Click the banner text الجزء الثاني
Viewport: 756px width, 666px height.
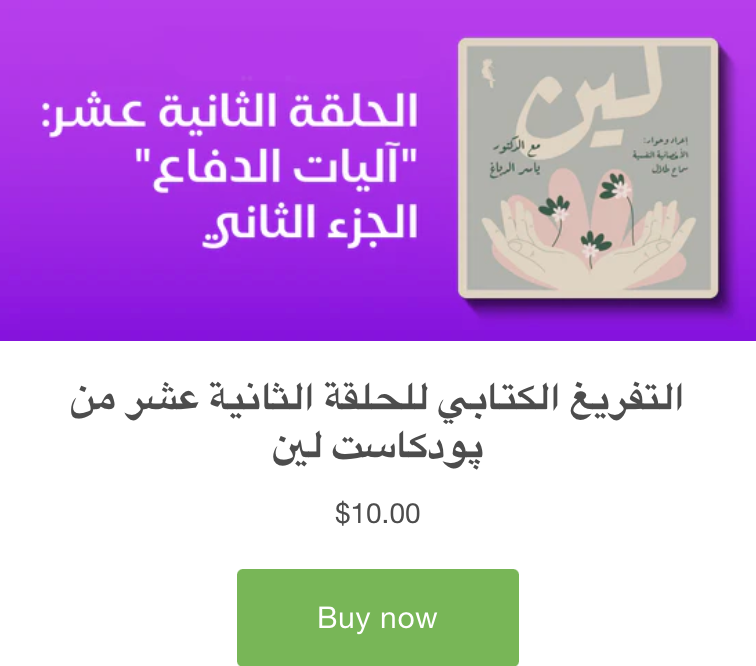tap(310, 224)
